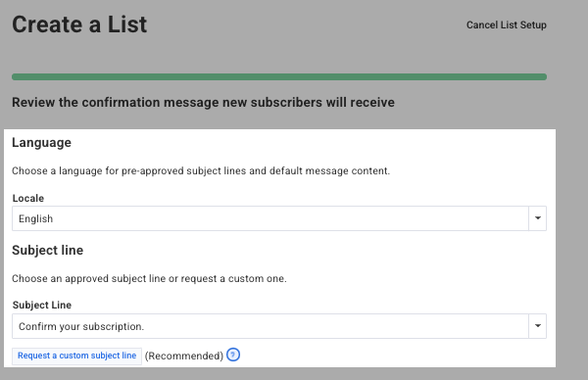The image size is (588, 380).
Task: Click the 'Language' section heading
Action: pos(41,142)
